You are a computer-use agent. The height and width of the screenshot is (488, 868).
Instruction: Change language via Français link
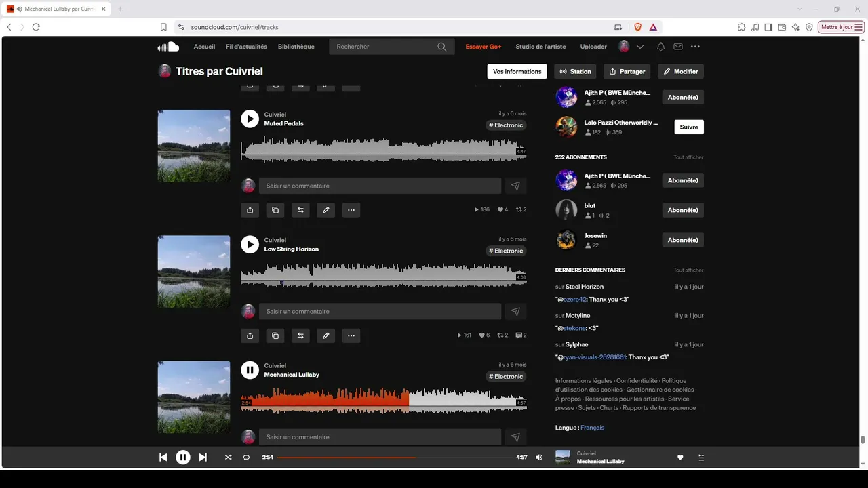[592, 428]
